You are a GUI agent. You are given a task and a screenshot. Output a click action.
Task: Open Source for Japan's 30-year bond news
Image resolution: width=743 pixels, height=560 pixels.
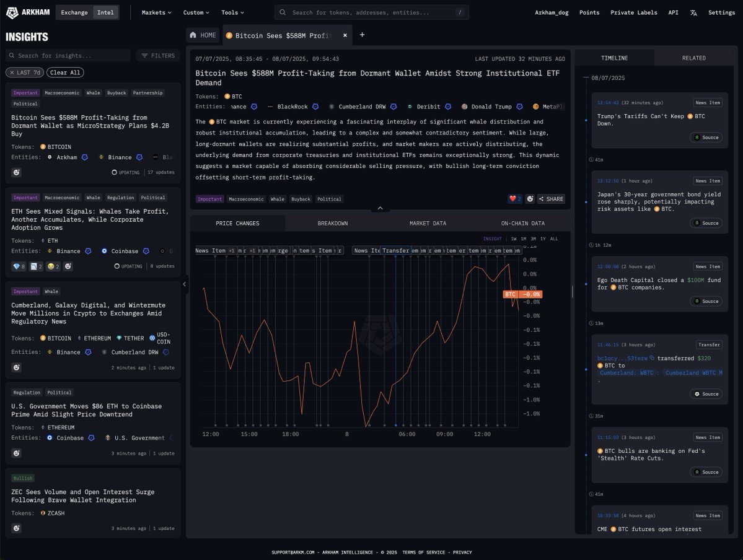(706, 223)
